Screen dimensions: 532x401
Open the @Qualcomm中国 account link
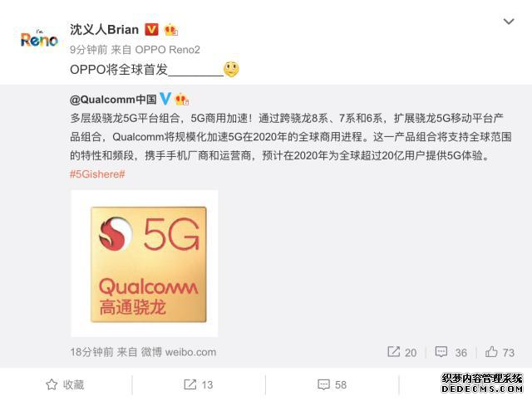coord(113,100)
